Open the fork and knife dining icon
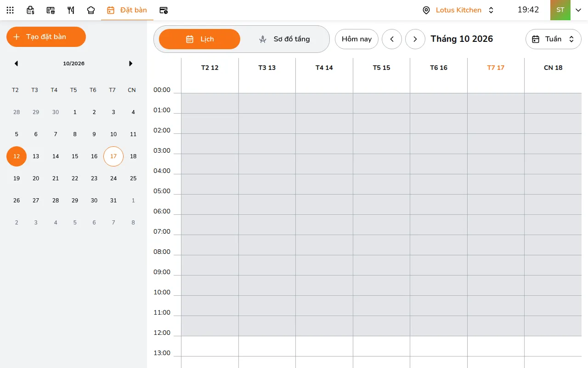The height and width of the screenshot is (368, 588). tap(71, 10)
